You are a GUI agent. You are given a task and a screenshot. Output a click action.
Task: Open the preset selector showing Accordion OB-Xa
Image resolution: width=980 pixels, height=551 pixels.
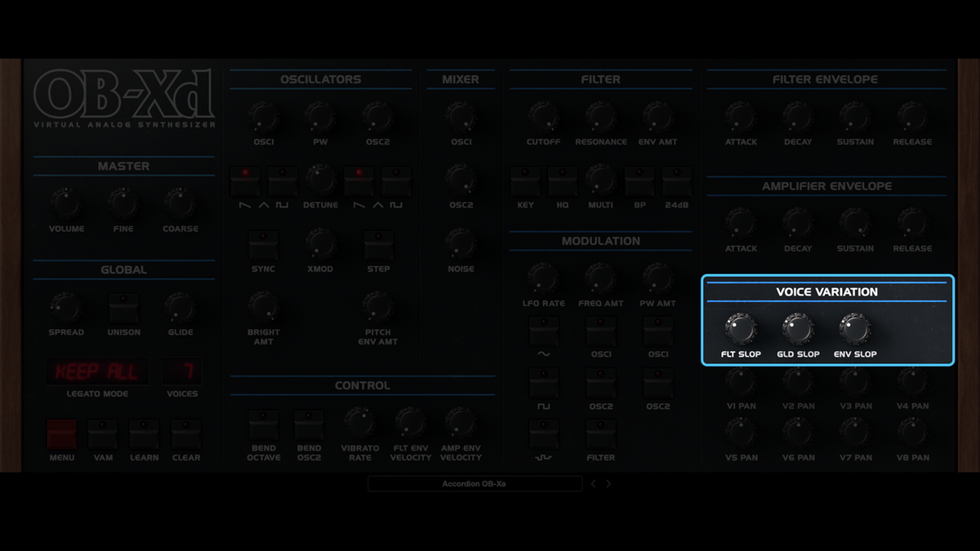click(x=476, y=483)
